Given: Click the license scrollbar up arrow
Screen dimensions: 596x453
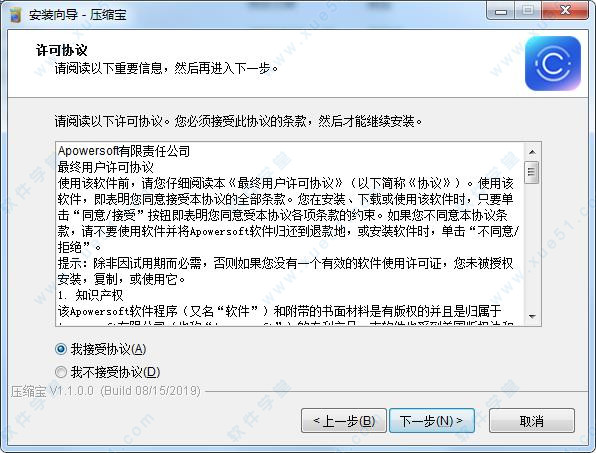Looking at the screenshot, I should pos(532,152).
